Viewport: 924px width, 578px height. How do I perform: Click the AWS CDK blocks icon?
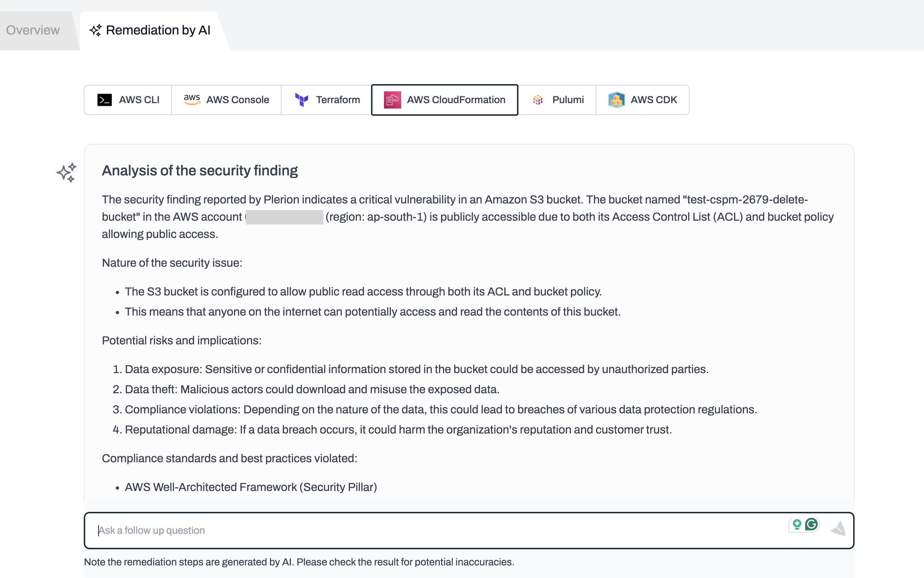(x=616, y=100)
